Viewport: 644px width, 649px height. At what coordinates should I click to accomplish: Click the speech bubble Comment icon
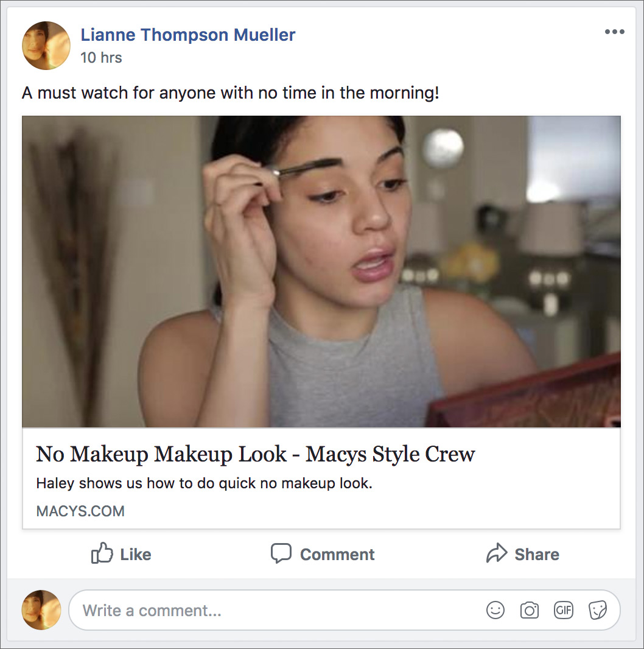pyautogui.click(x=281, y=554)
